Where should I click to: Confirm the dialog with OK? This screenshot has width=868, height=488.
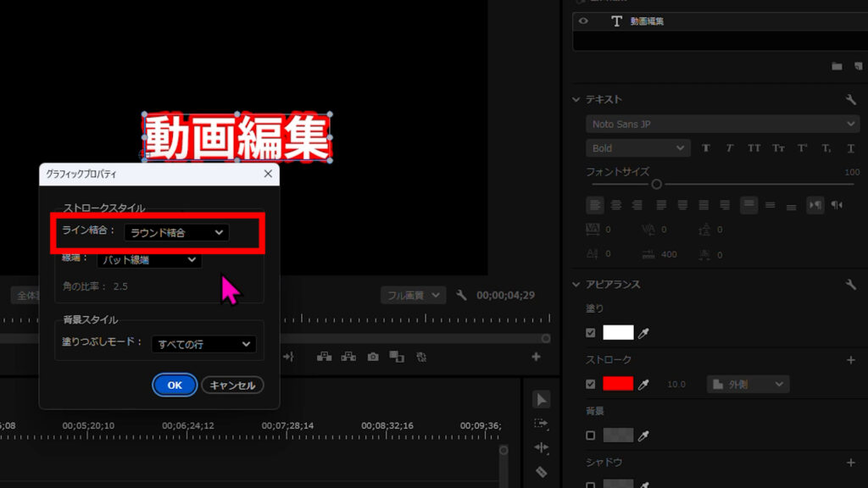coord(175,385)
